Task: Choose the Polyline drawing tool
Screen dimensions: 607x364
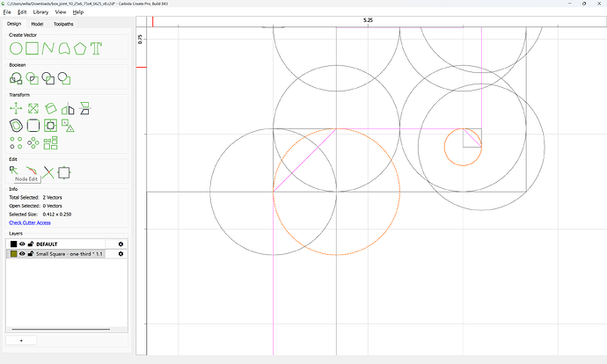Action: (48, 48)
